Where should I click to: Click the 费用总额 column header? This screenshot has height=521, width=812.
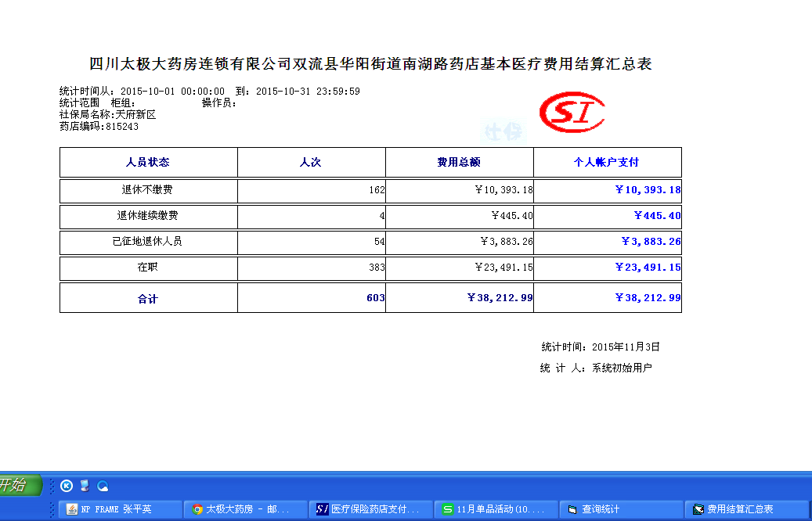point(459,163)
